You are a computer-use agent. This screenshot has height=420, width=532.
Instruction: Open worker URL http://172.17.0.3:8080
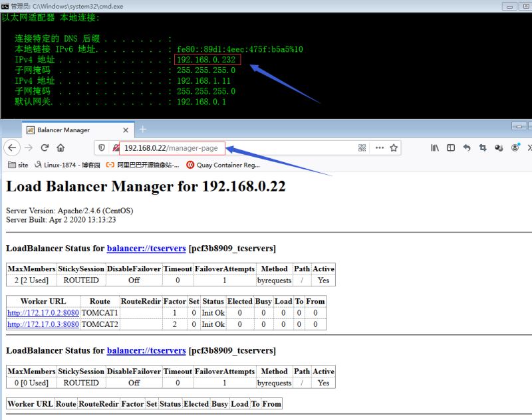(x=43, y=324)
